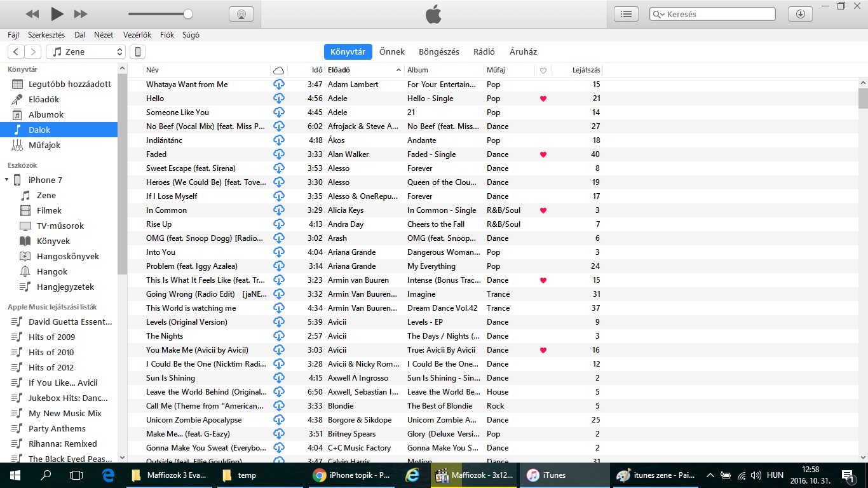Sort by Név column header

[x=207, y=70]
